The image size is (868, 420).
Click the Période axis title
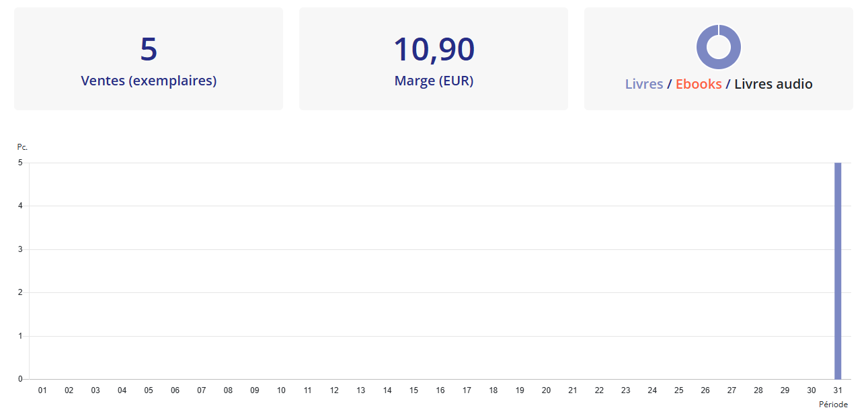pos(833,405)
